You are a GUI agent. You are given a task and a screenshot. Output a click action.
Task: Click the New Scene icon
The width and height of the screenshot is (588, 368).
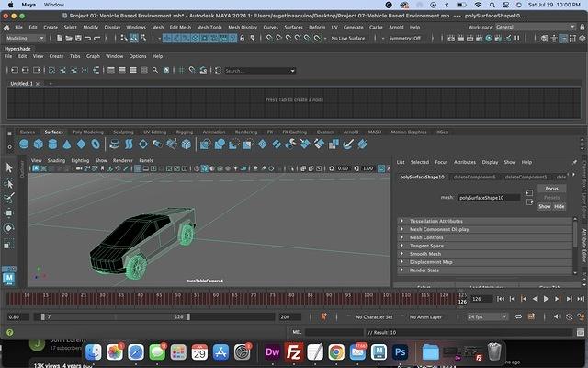pos(60,38)
